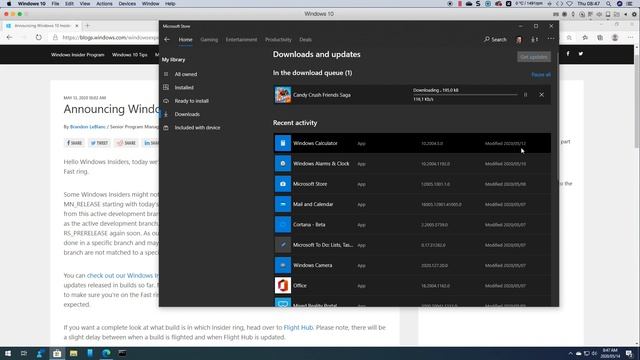Open Windows 10 Tips nav link

tap(129, 55)
